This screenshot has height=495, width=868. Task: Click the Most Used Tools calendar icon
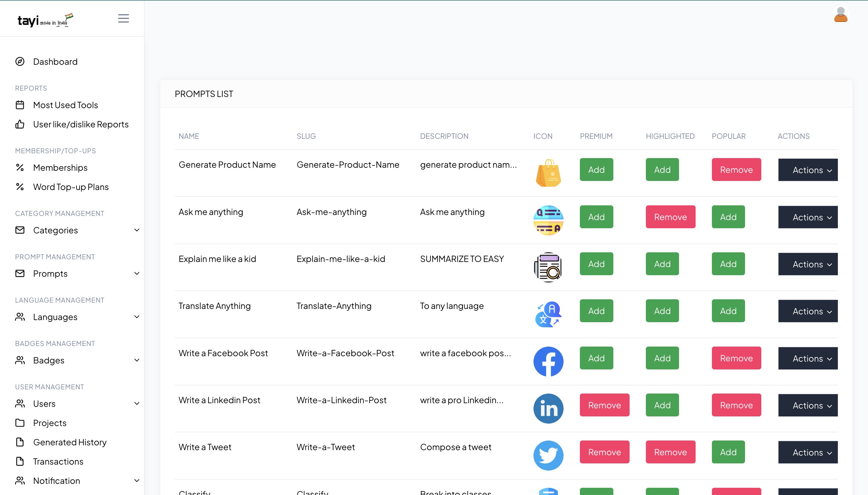pyautogui.click(x=20, y=105)
